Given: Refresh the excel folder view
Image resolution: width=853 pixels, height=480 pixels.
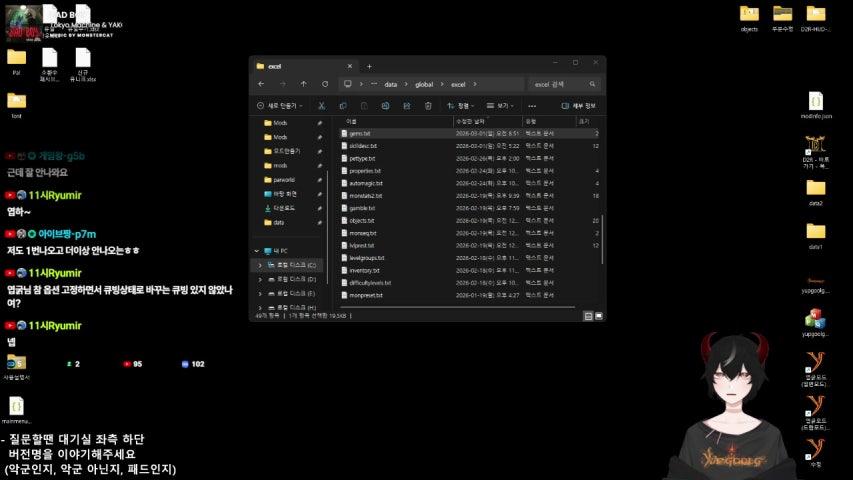Looking at the screenshot, I should pyautogui.click(x=325, y=84).
